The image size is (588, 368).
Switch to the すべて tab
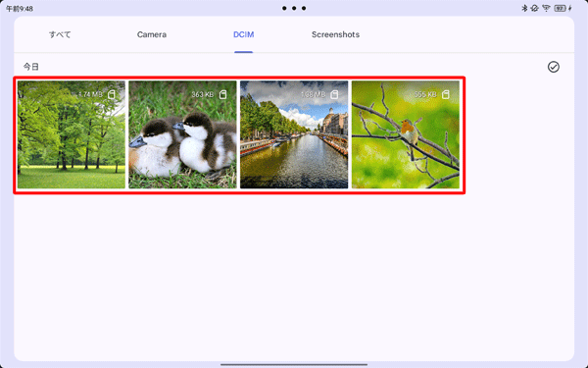(x=60, y=34)
